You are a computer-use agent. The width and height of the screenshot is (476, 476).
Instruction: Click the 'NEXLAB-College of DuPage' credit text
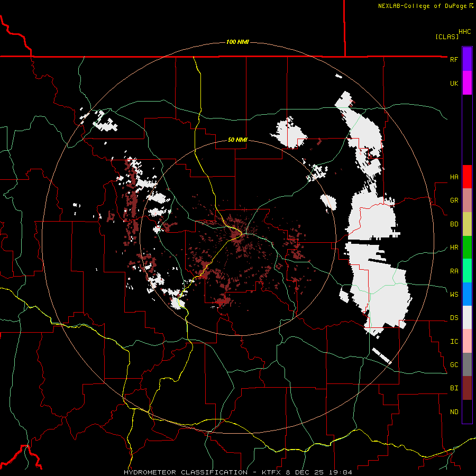click(422, 6)
